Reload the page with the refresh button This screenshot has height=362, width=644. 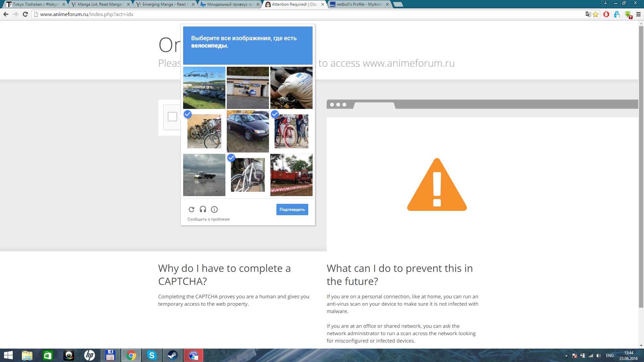[x=25, y=14]
